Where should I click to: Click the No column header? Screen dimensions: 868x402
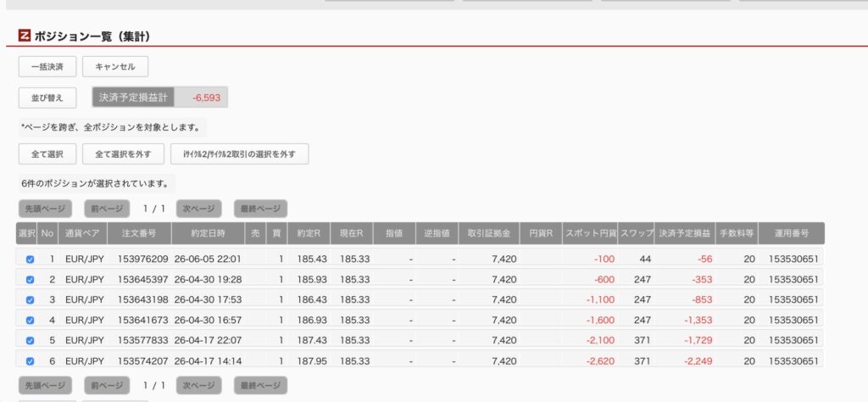click(47, 233)
